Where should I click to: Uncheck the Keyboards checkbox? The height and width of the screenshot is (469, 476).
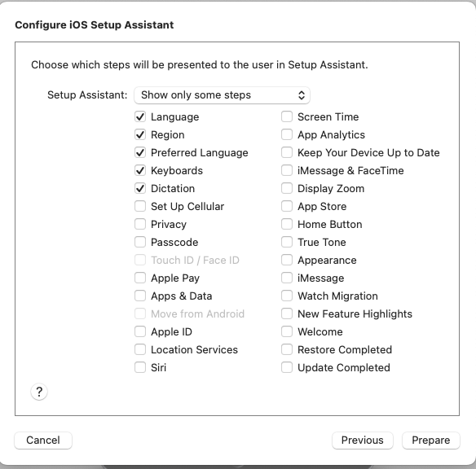tap(140, 170)
